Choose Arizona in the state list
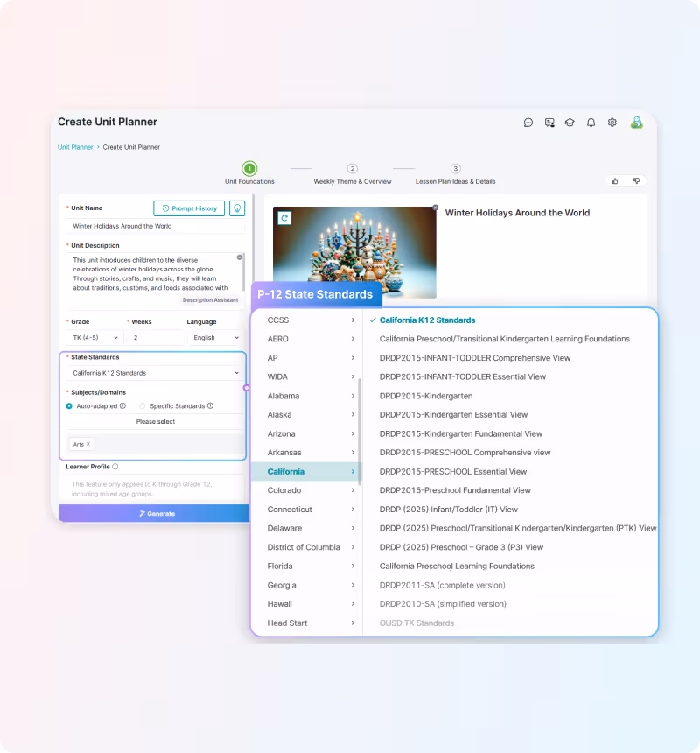The image size is (700, 753). [x=307, y=434]
